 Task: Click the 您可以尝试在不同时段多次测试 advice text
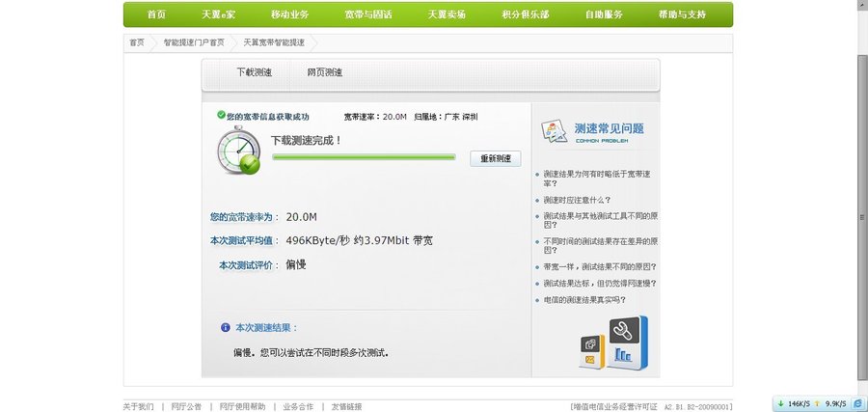(324, 352)
